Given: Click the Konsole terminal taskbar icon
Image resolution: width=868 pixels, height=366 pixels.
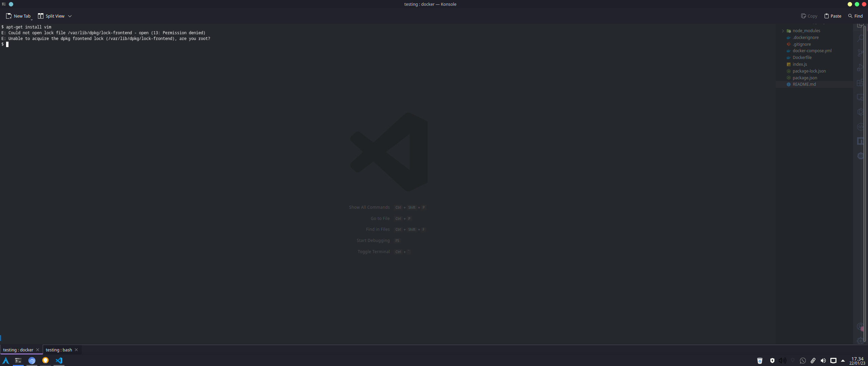Looking at the screenshot, I should pos(18,360).
